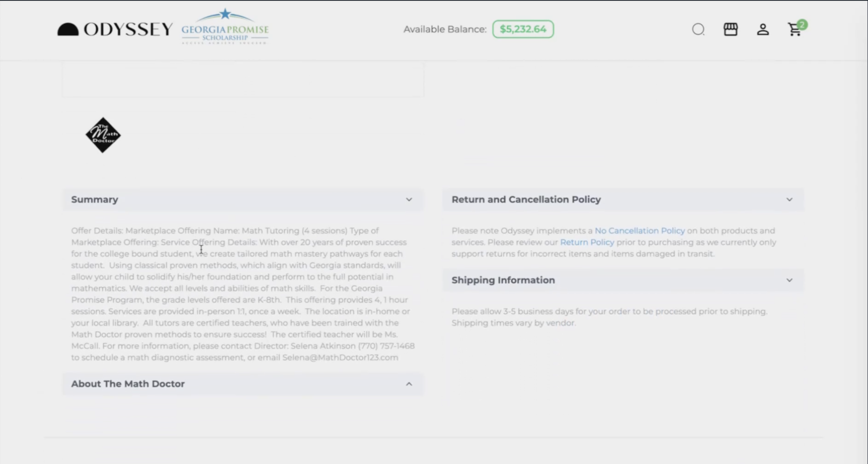
Task: Open the user account profile icon
Action: [x=763, y=29]
